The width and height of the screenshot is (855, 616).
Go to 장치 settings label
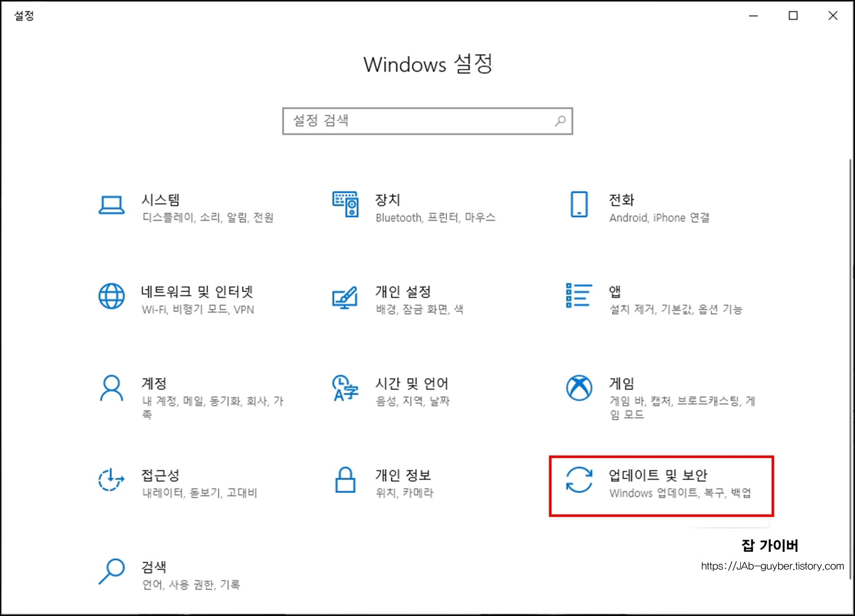(x=388, y=199)
